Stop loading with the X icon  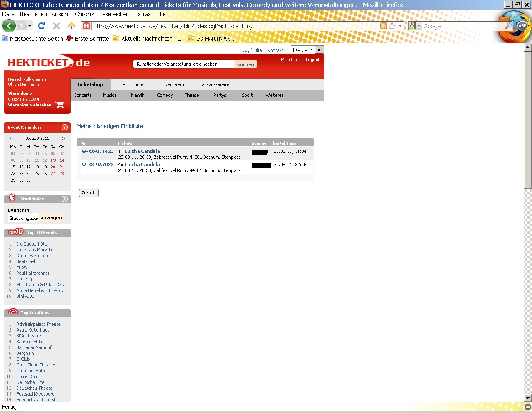[x=57, y=26]
